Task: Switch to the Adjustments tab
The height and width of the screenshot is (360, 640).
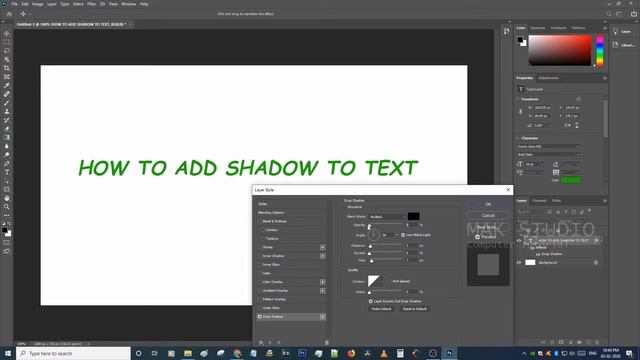Action: tap(548, 78)
